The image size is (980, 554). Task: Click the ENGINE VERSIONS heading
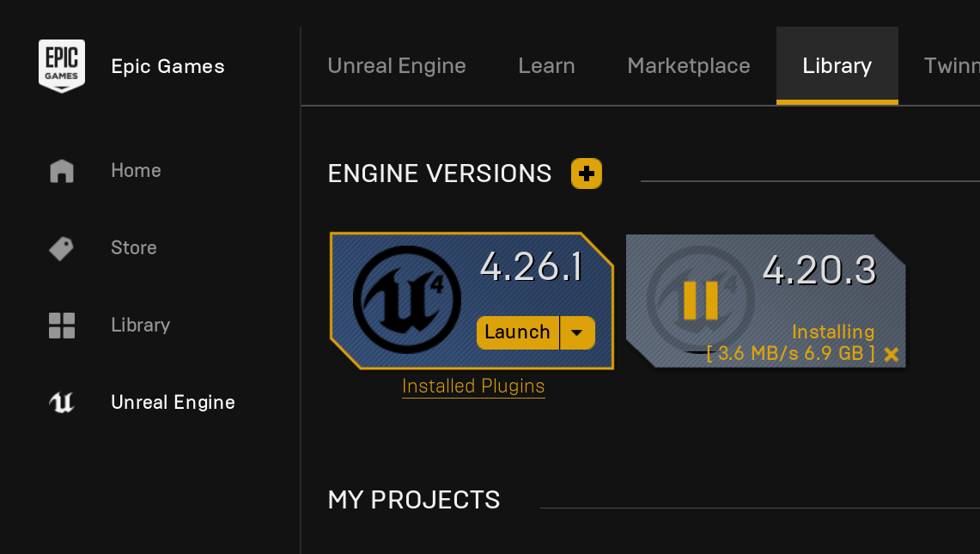pyautogui.click(x=440, y=174)
